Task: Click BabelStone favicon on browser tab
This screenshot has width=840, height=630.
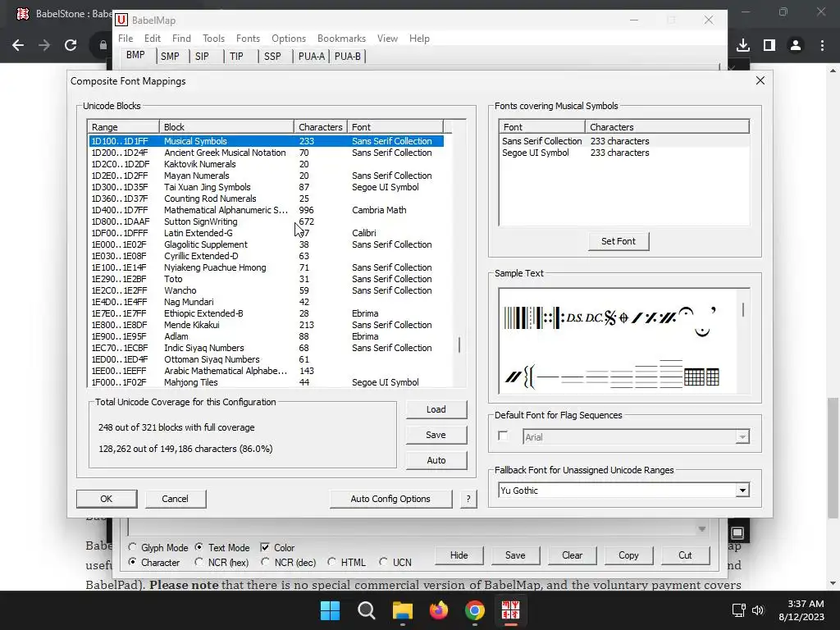Action: (22, 13)
